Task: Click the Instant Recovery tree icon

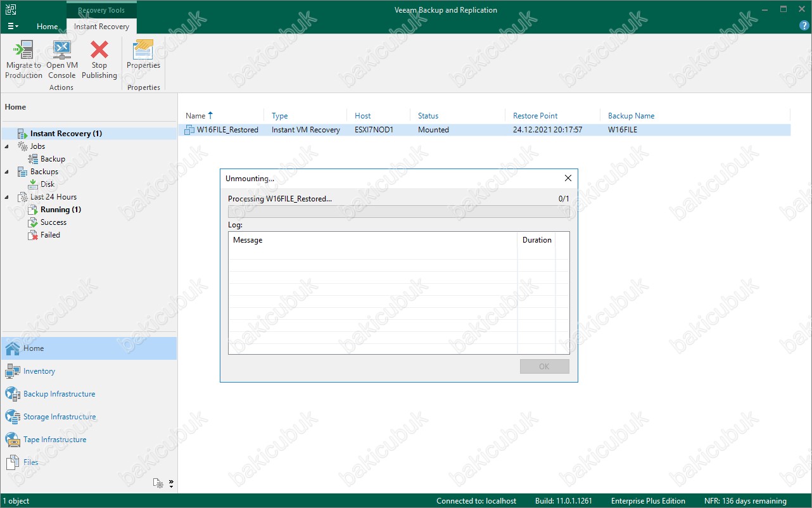Action: pos(22,134)
